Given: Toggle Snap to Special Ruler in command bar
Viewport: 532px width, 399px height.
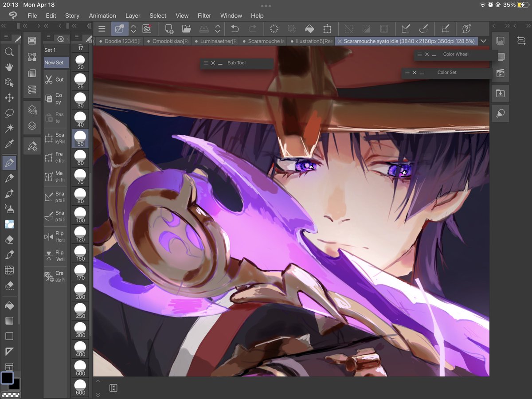Looking at the screenshot, I should (423, 29).
